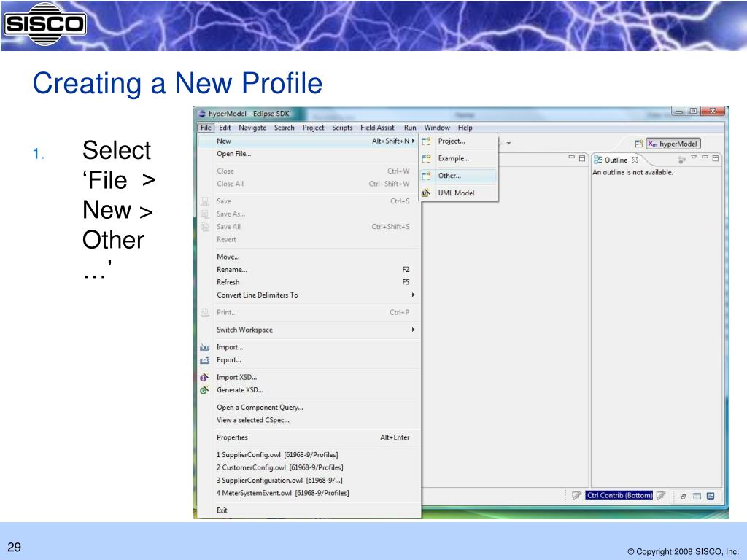Click the pencil icon right of Ctrl Contrib
Viewport: 747px width, 560px height.
click(660, 496)
